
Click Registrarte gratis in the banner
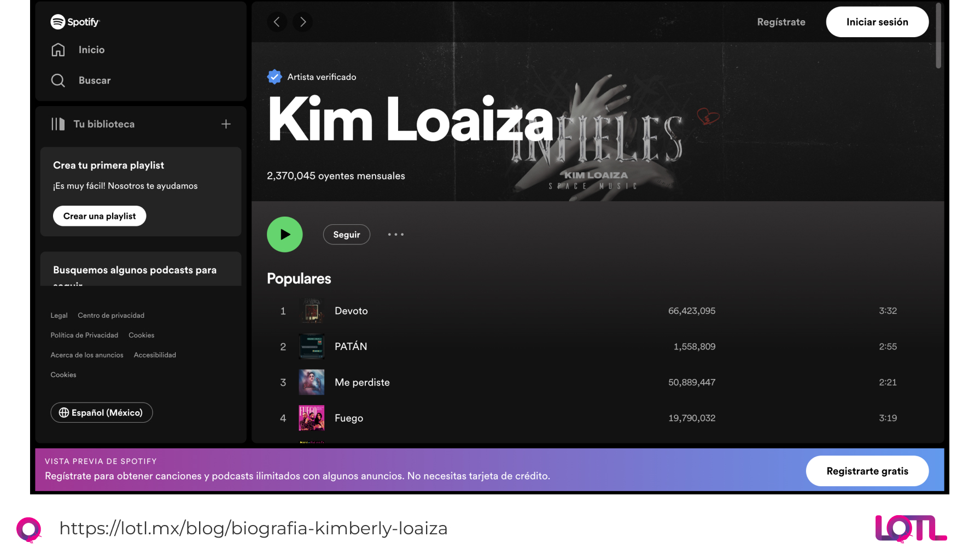point(867,471)
